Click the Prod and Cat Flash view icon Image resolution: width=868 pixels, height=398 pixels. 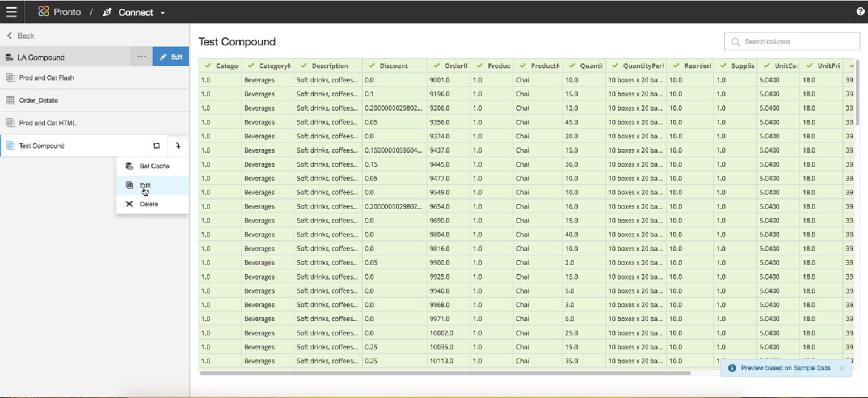(10, 78)
